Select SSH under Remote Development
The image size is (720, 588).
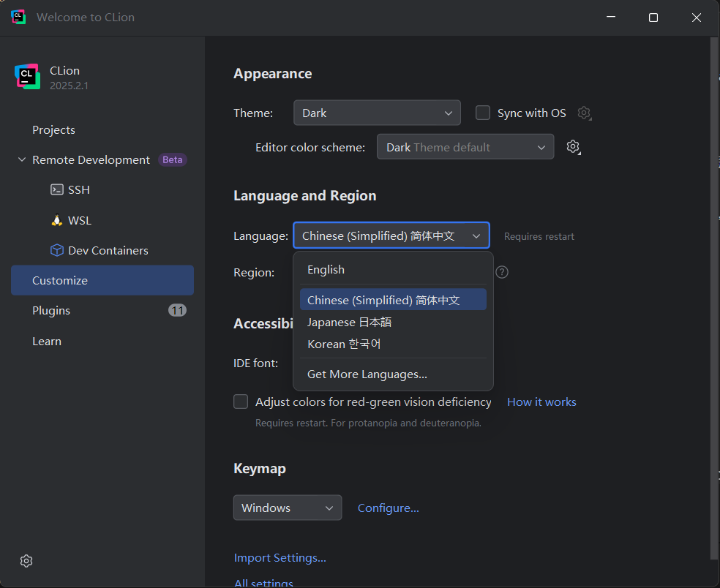coord(102,189)
